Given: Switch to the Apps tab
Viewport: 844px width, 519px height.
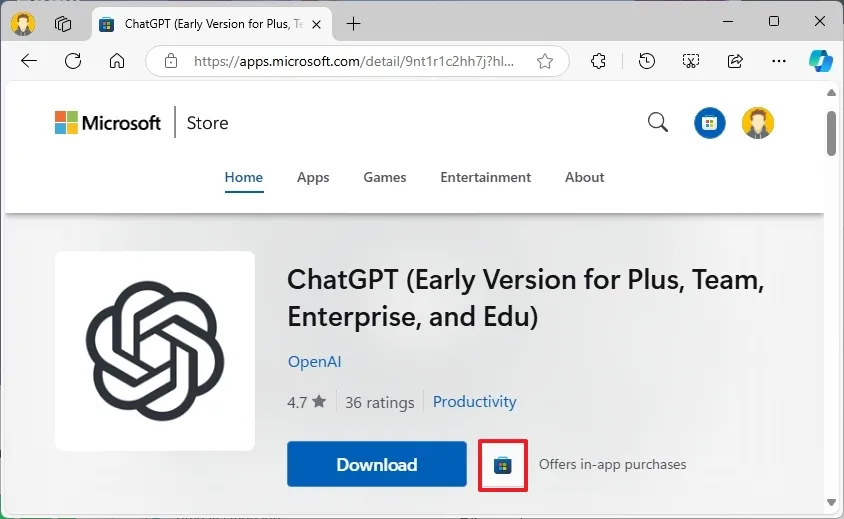Looking at the screenshot, I should coord(313,177).
